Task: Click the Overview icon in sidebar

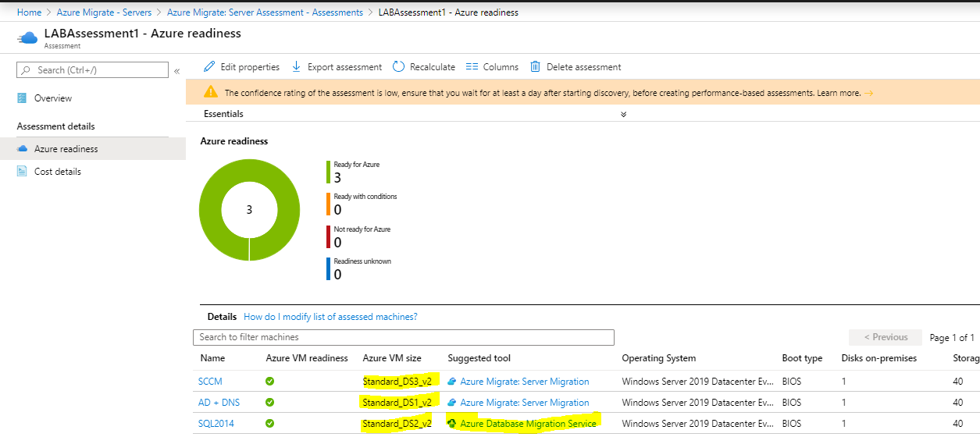Action: coord(22,98)
